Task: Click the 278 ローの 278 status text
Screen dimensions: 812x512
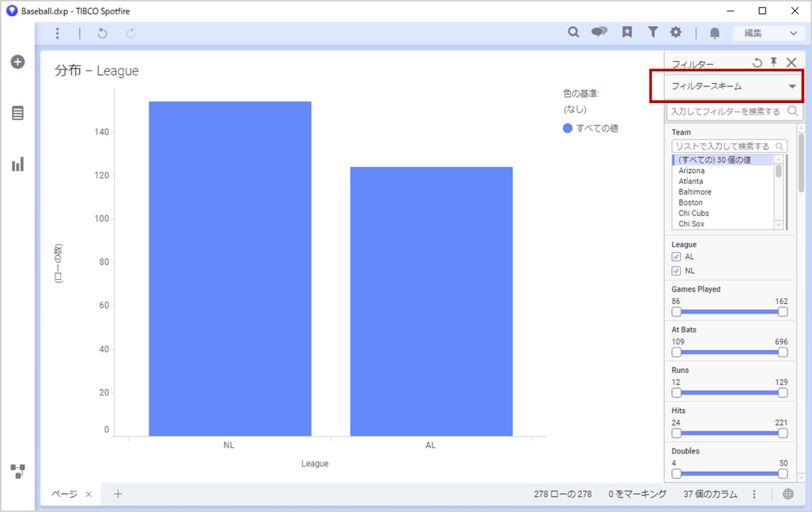Action: click(563, 494)
